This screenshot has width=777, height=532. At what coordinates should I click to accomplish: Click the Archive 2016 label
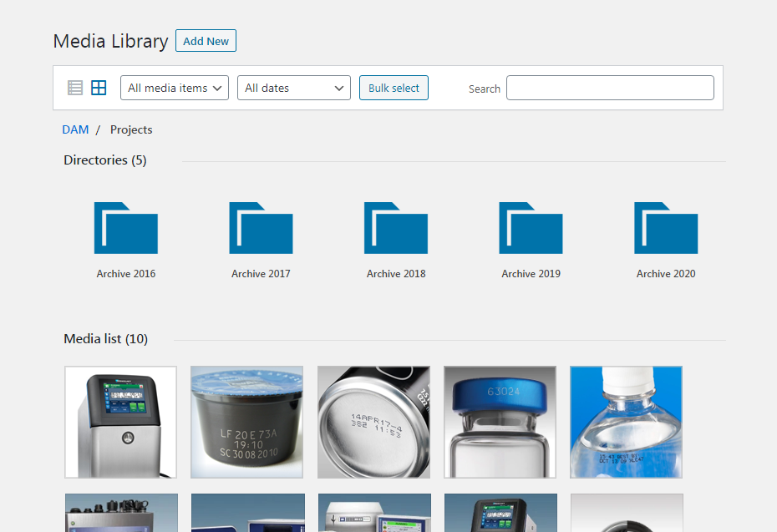pos(126,273)
